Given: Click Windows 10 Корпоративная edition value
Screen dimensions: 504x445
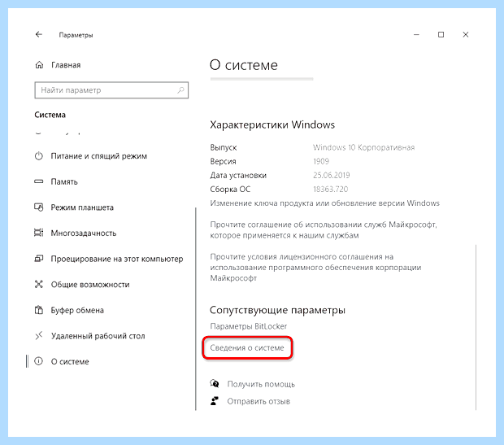Looking at the screenshot, I should pyautogui.click(x=363, y=147).
